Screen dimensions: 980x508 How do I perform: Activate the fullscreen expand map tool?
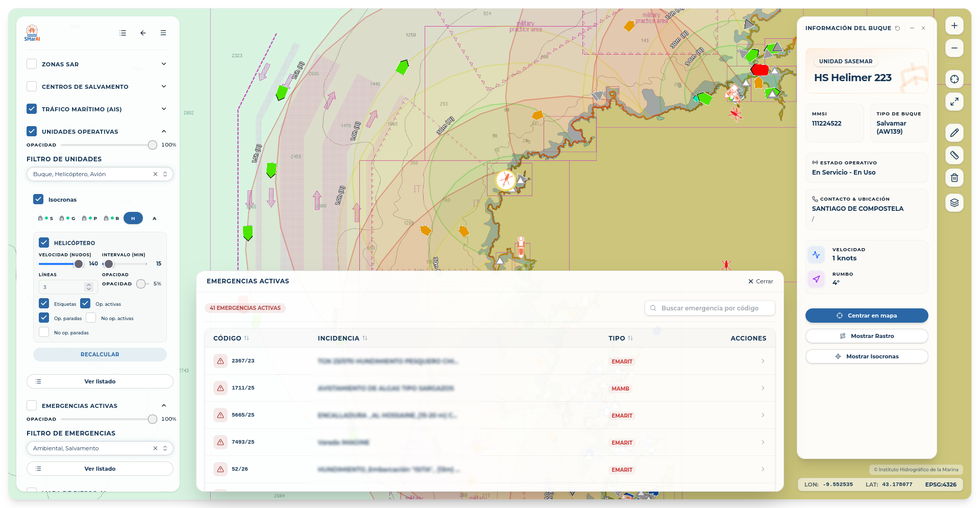[x=954, y=102]
